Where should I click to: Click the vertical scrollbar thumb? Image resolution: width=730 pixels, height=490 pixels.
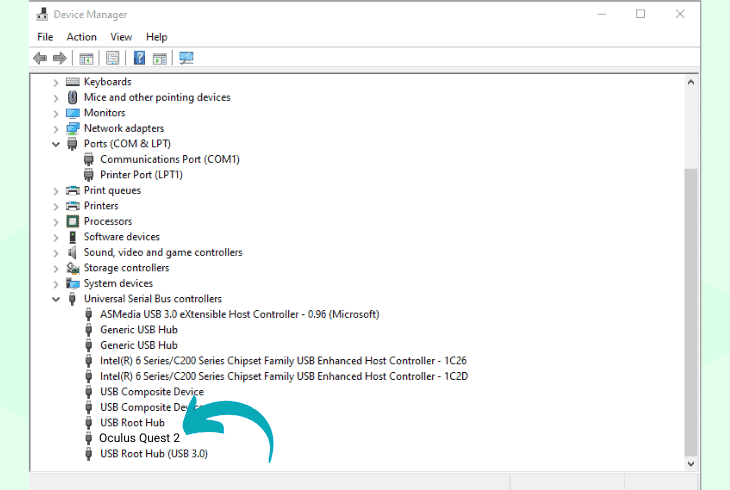pos(691,312)
